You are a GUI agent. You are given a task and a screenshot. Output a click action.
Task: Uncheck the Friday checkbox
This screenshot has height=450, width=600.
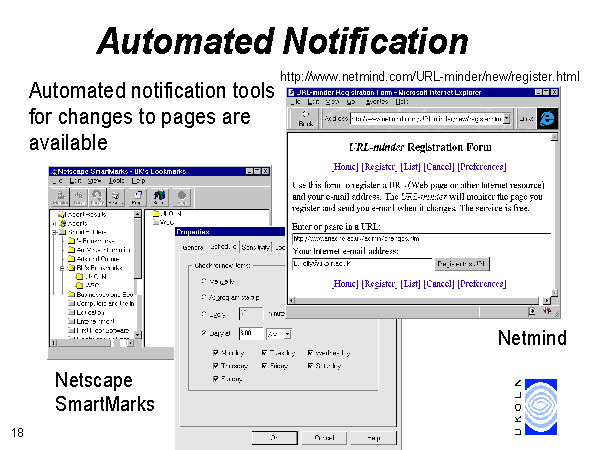point(264,365)
